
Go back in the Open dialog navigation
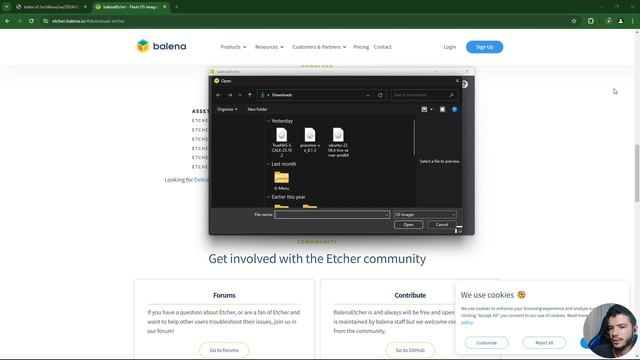218,95
